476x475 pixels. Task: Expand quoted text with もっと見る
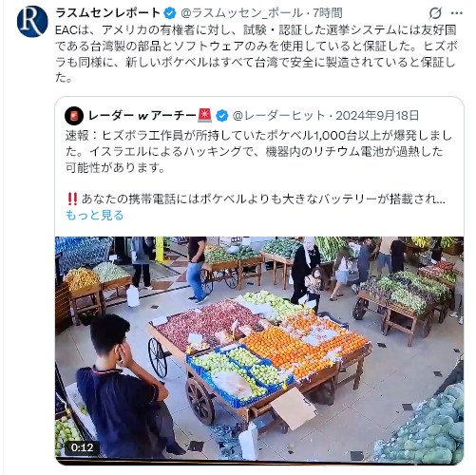pyautogui.click(x=94, y=216)
